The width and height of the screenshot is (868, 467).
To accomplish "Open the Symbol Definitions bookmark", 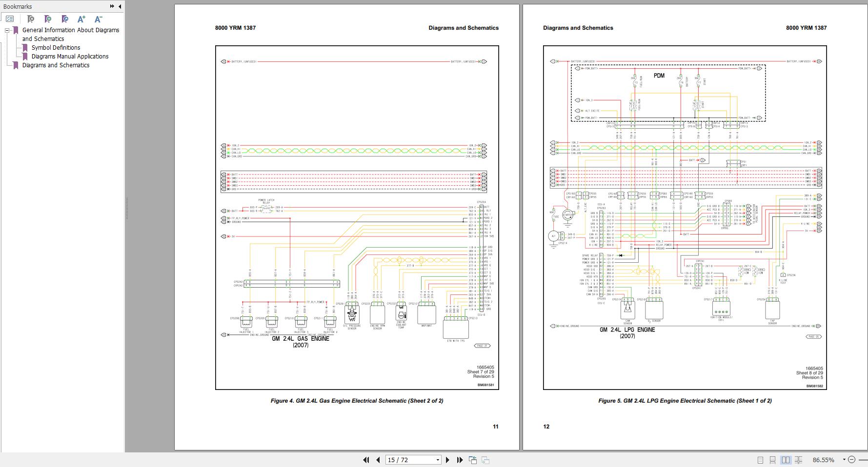I will click(56, 48).
